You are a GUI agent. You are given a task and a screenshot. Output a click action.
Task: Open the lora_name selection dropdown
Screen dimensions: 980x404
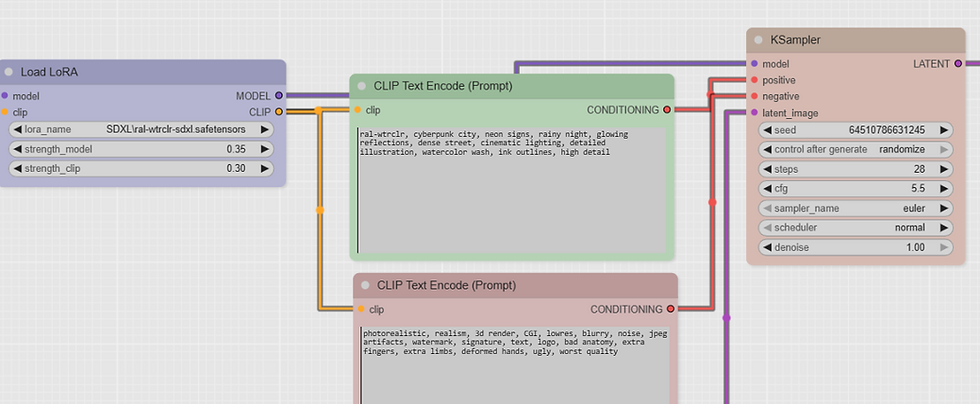tap(141, 129)
